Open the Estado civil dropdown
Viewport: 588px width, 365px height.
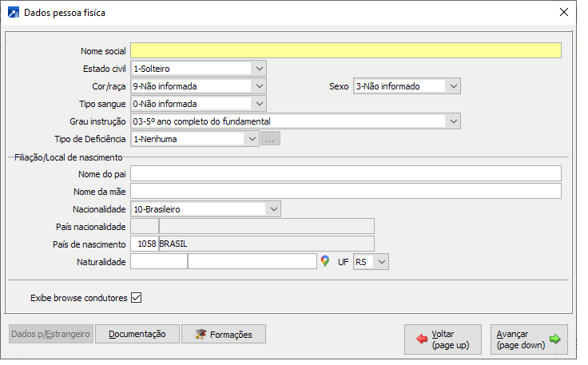tap(259, 69)
